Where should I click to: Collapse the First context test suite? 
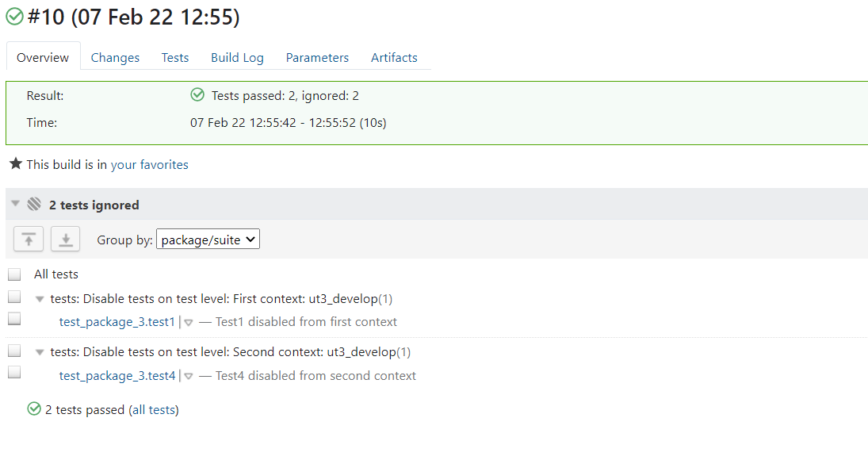(40, 299)
